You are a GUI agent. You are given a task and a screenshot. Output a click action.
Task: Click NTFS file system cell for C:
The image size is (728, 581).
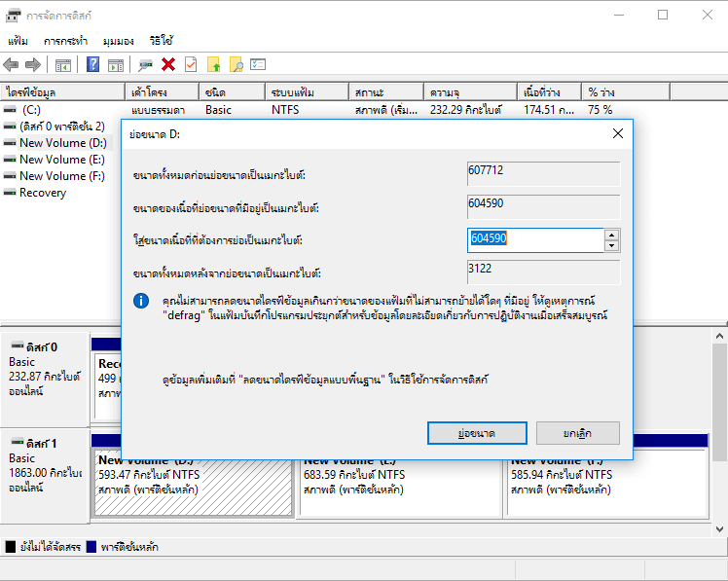(285, 110)
